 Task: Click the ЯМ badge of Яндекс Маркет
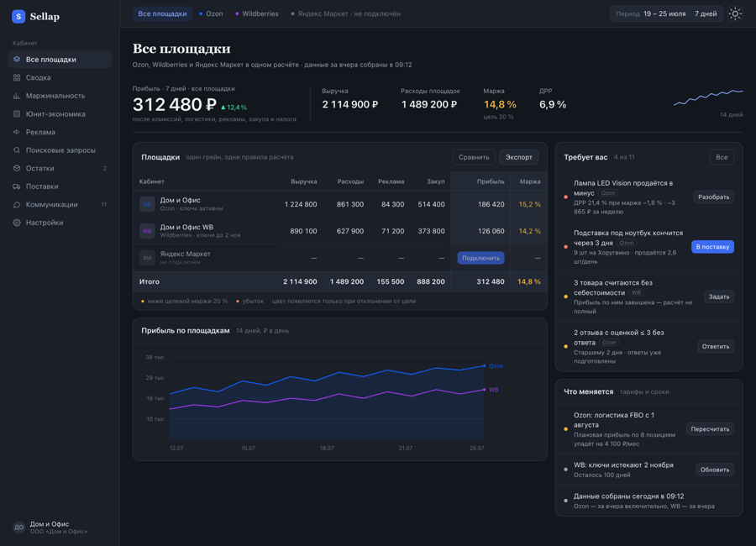coord(147,258)
